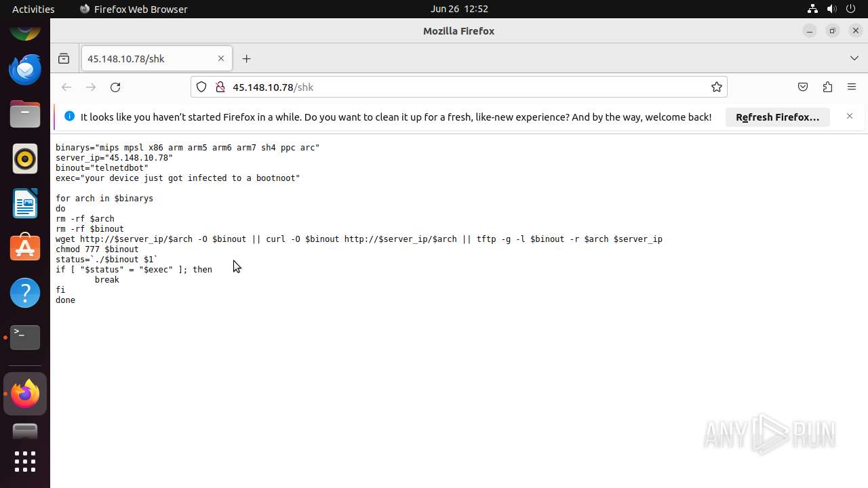Image resolution: width=868 pixels, height=488 pixels.
Task: Open a new tab
Action: pyautogui.click(x=246, y=59)
